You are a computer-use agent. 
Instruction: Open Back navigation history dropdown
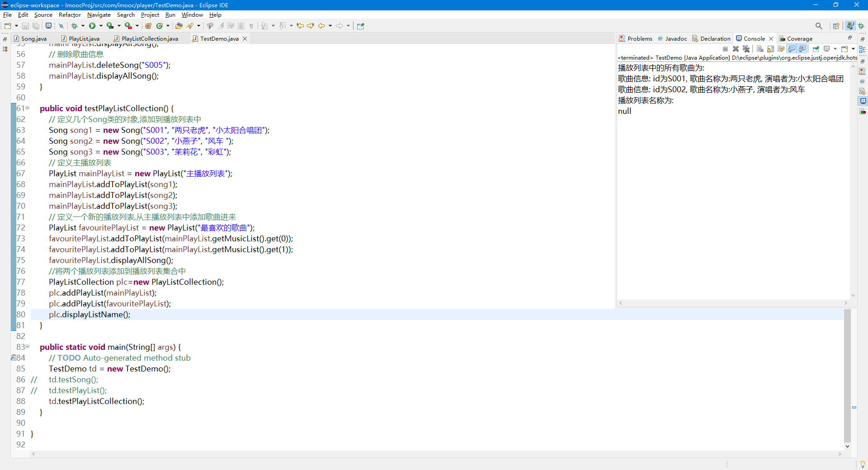(x=330, y=26)
